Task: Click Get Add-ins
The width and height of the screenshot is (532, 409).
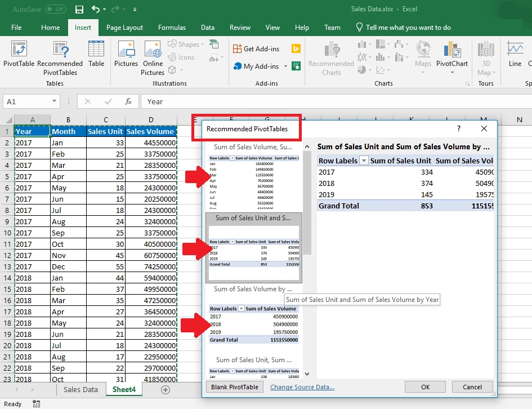Action: (x=256, y=49)
